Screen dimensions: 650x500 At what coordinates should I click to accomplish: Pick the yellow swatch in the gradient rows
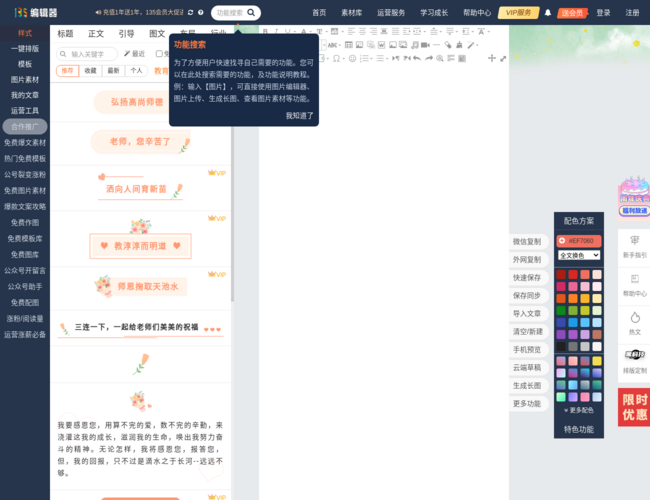pyautogui.click(x=597, y=361)
